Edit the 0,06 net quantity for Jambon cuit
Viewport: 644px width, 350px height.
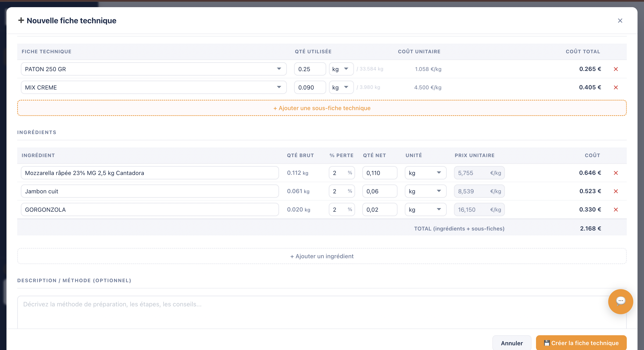[x=379, y=191]
